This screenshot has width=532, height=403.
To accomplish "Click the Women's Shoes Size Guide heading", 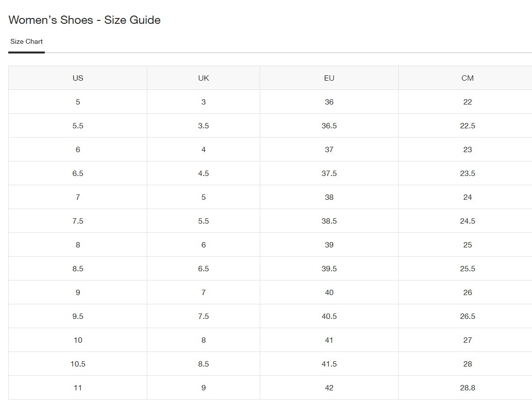I will [85, 20].
